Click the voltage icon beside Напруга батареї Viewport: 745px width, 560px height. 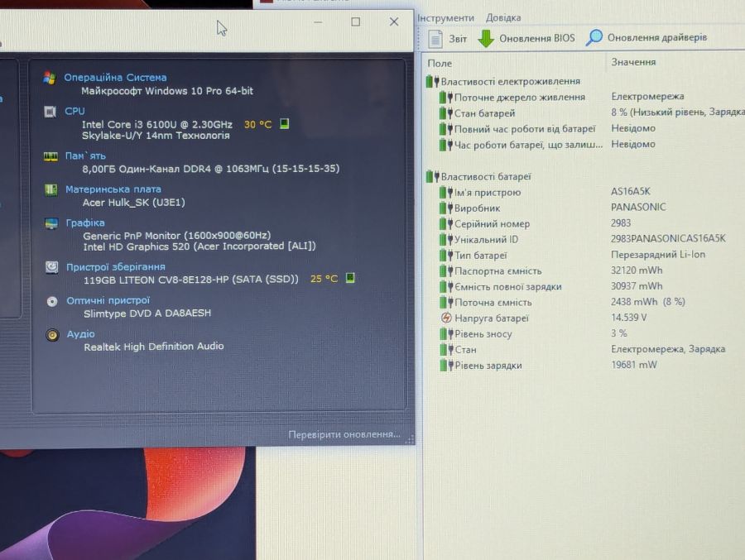tap(446, 318)
